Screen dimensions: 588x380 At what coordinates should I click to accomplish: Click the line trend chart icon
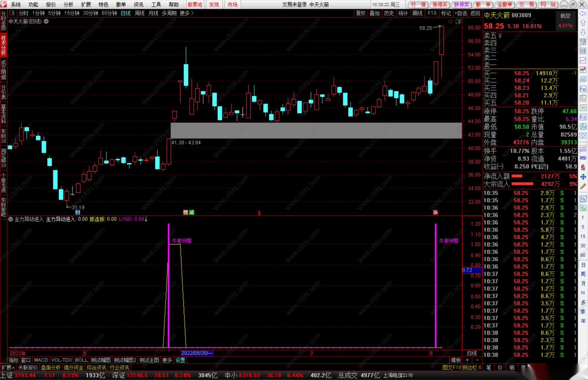tap(583, 60)
